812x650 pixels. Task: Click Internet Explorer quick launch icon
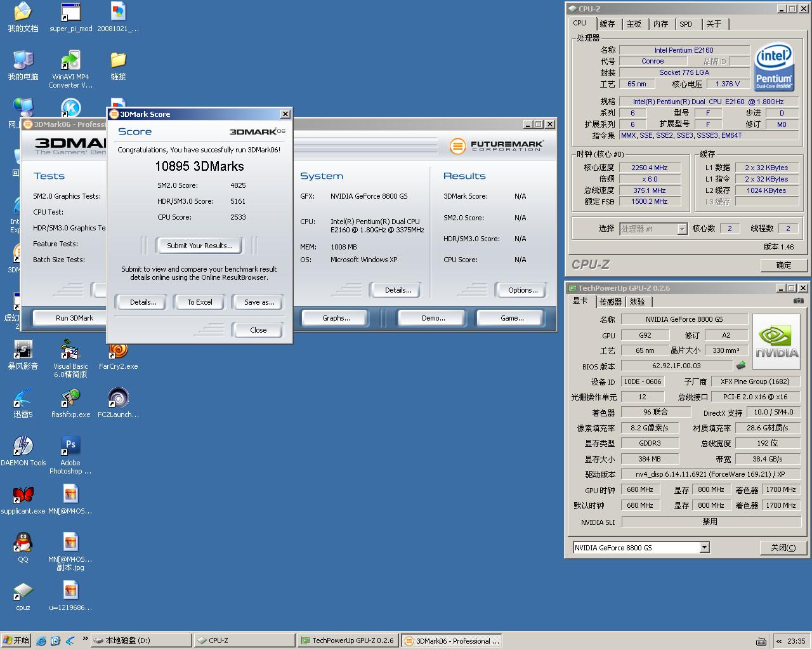point(41,640)
